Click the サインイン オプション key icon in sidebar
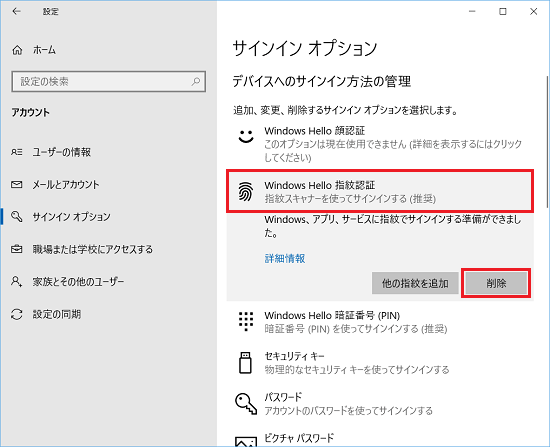 point(16,216)
